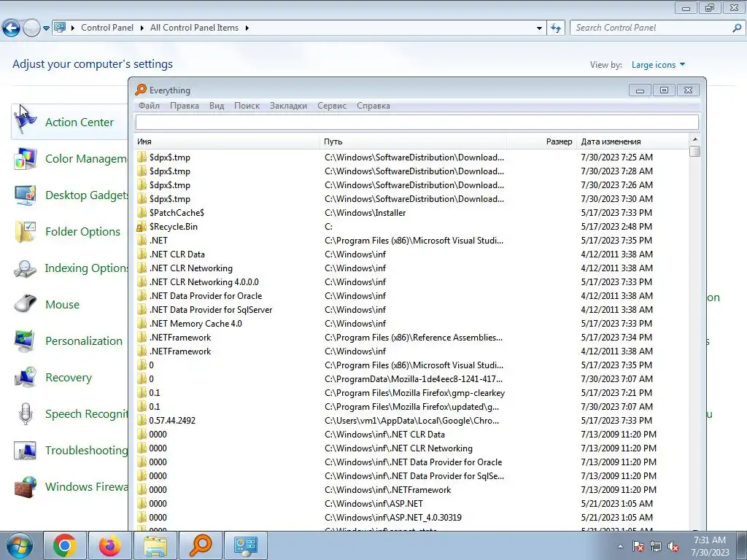This screenshot has height=560, width=747.
Task: Open Сервис menu in Everything
Action: pos(332,106)
